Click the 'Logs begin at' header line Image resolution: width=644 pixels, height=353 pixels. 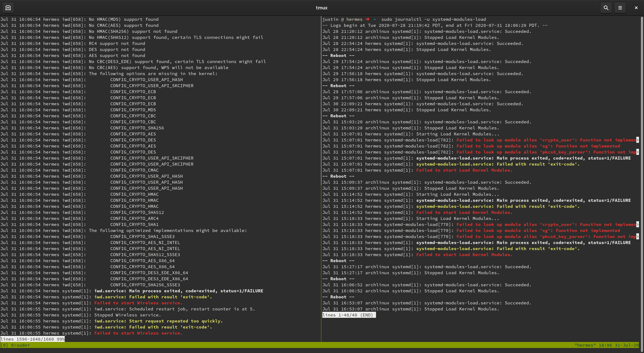[x=435, y=25]
